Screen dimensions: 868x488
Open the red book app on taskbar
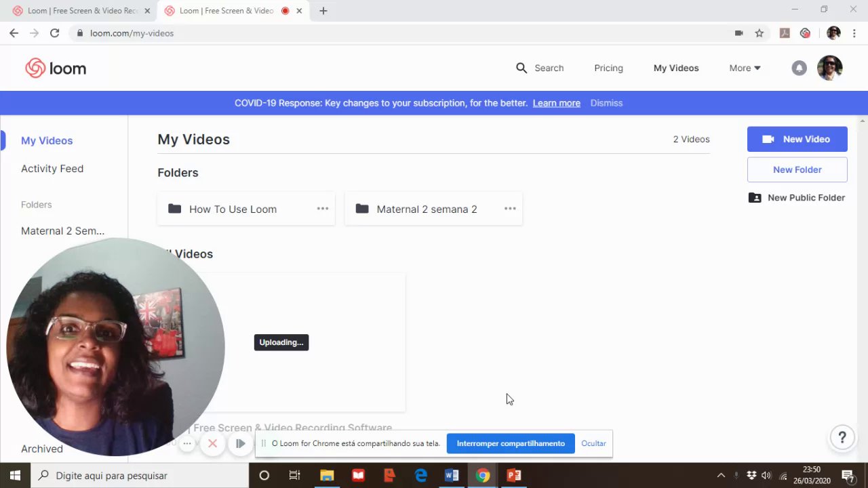pos(358,475)
